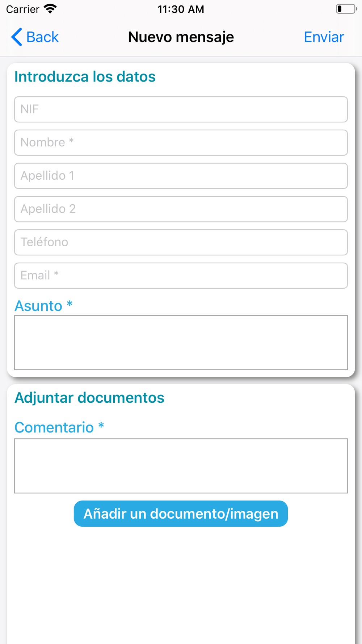Image resolution: width=362 pixels, height=644 pixels.
Task: Tap the Comentario label
Action: click(x=59, y=427)
